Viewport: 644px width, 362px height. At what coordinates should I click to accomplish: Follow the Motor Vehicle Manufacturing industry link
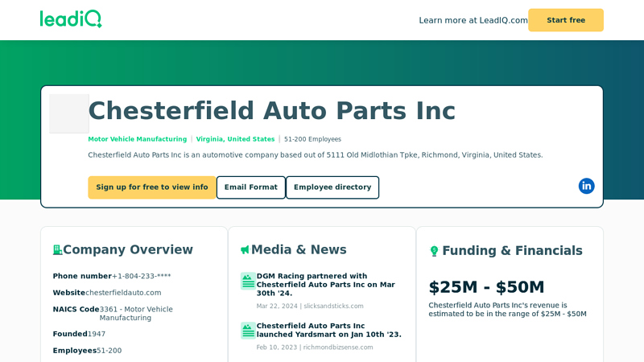click(x=137, y=139)
